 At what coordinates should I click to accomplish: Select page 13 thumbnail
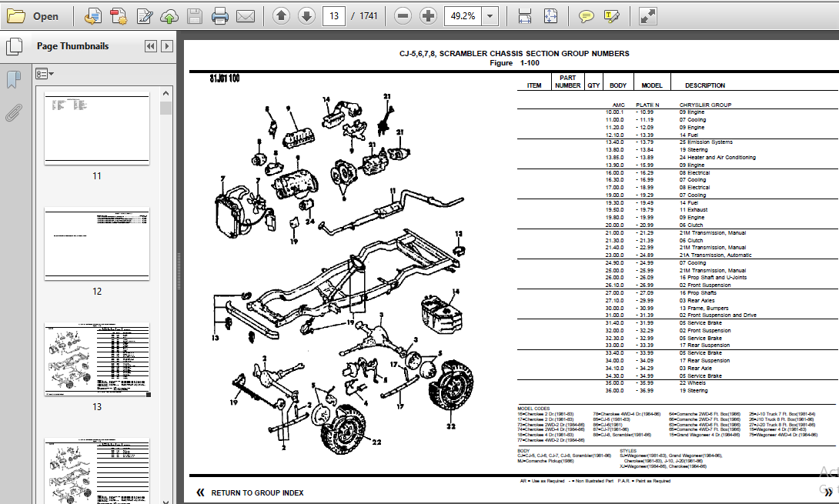tap(97, 359)
